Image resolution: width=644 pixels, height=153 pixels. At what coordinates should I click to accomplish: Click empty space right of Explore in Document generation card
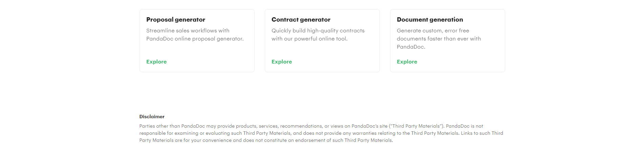[460, 62]
